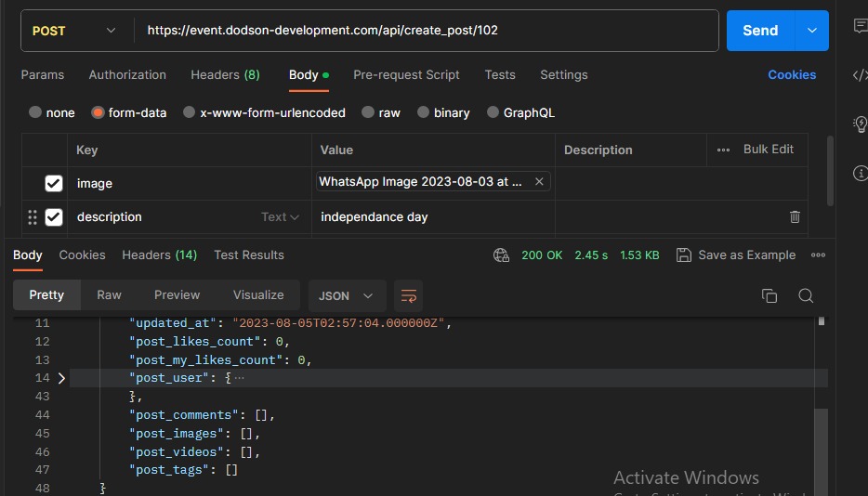Delete the description row using trash icon

(795, 216)
